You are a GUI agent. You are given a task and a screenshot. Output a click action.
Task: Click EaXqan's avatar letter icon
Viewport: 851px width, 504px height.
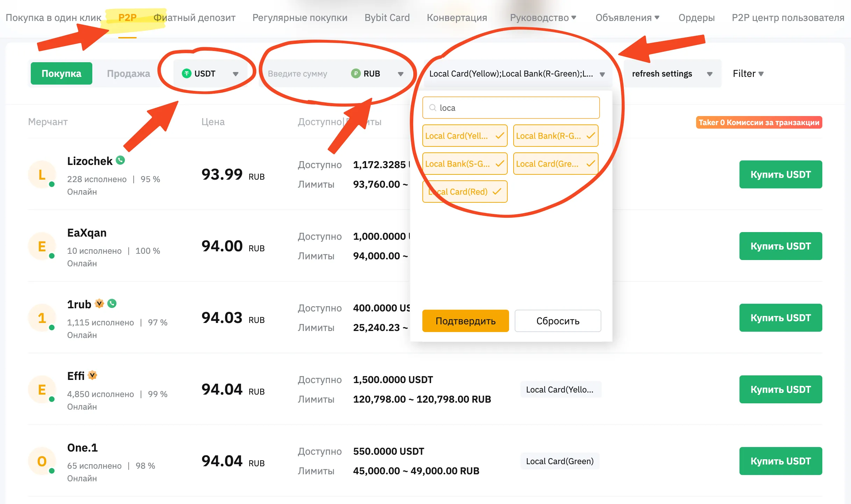(42, 246)
